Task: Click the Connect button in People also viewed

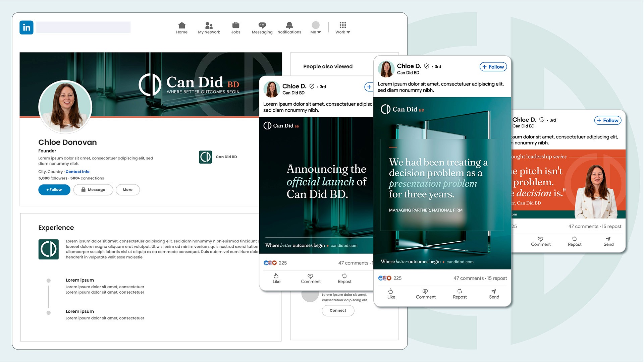Action: (338, 310)
